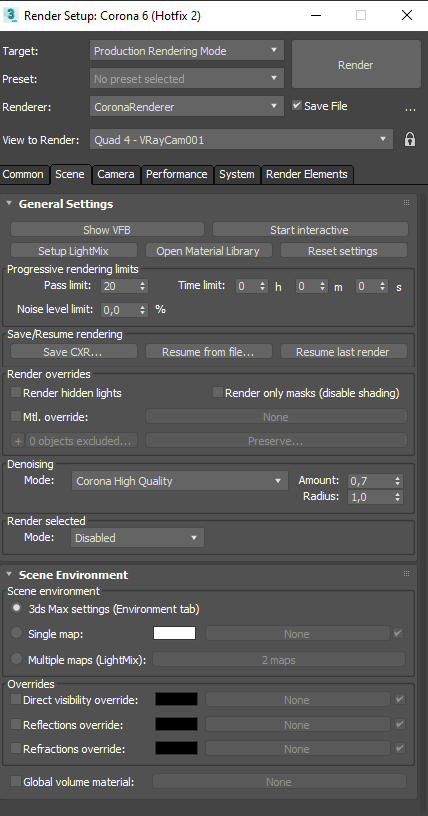The width and height of the screenshot is (428, 816).
Task: Enable Refractions override checkbox
Action: [x=16, y=748]
